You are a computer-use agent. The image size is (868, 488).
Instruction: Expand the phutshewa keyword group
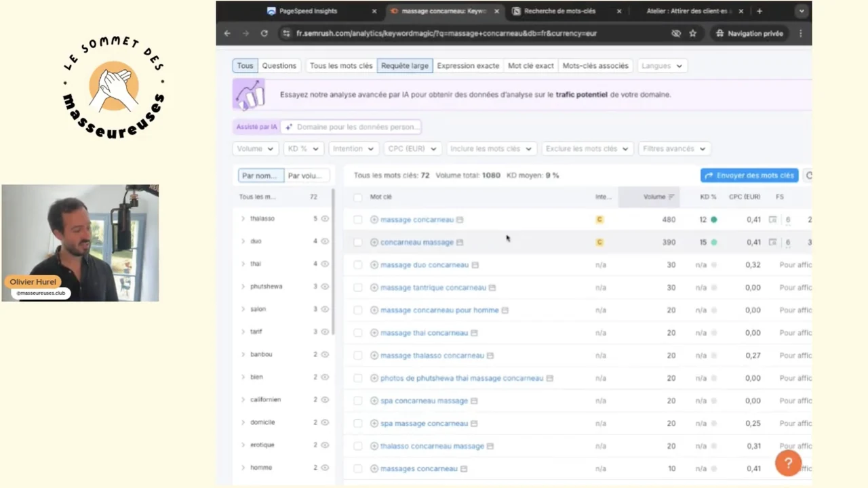click(x=243, y=287)
